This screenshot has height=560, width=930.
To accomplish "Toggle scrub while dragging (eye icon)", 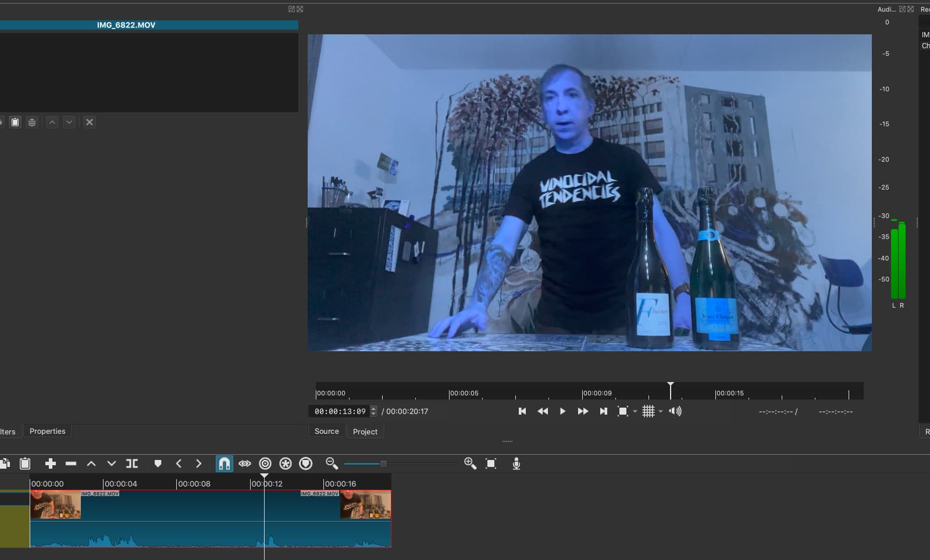I will click(x=245, y=463).
